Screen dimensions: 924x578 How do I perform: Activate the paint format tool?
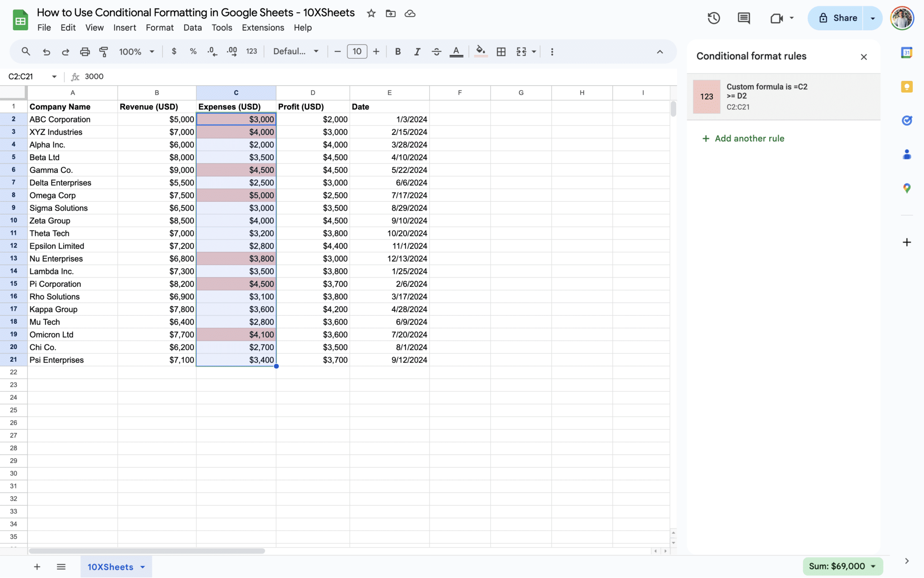104,51
